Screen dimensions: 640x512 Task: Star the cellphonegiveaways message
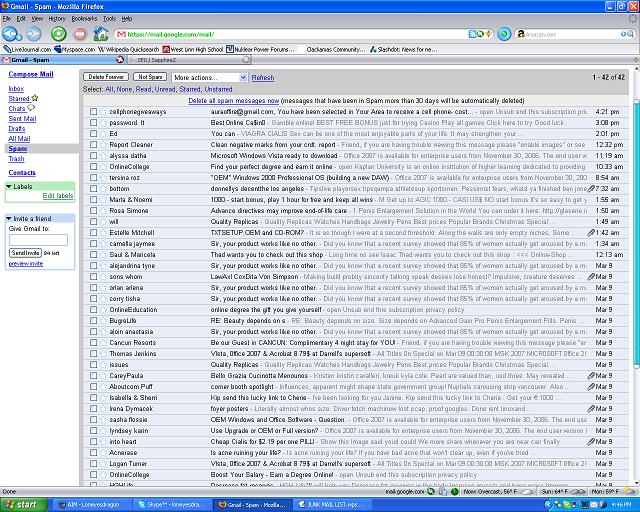tap(103, 111)
